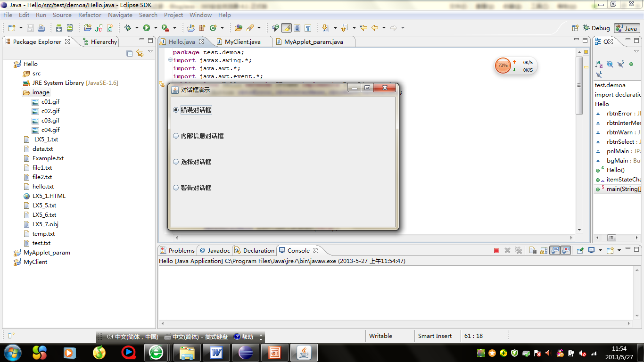
Task: Click the Last Edit Location icon
Action: pos(363,28)
